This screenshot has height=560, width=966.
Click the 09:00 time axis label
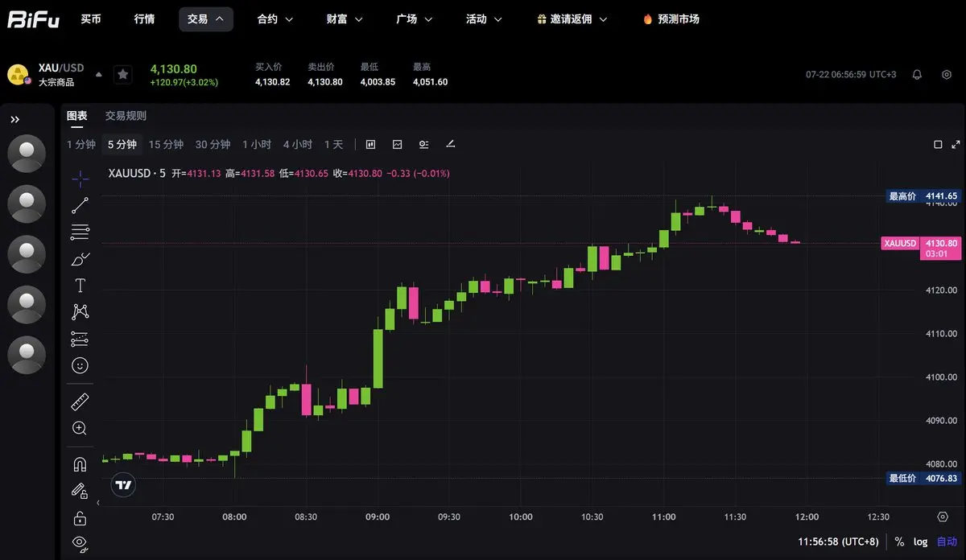tap(378, 517)
